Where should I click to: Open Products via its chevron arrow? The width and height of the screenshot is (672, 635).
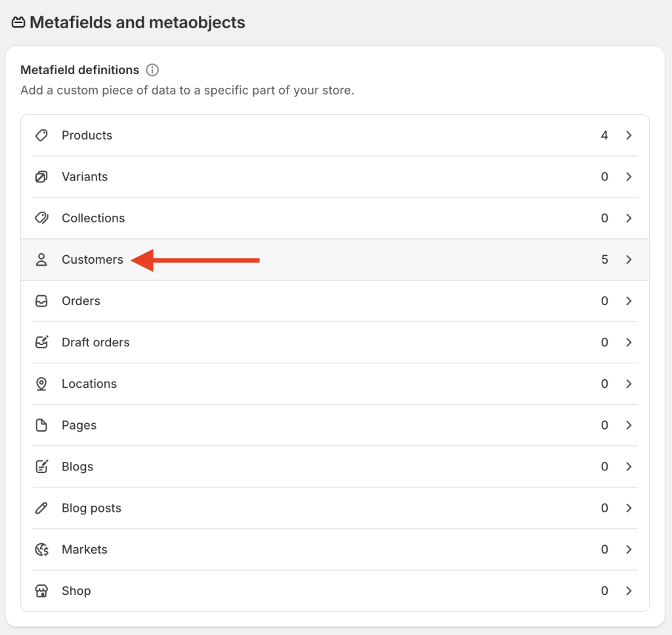pos(629,135)
